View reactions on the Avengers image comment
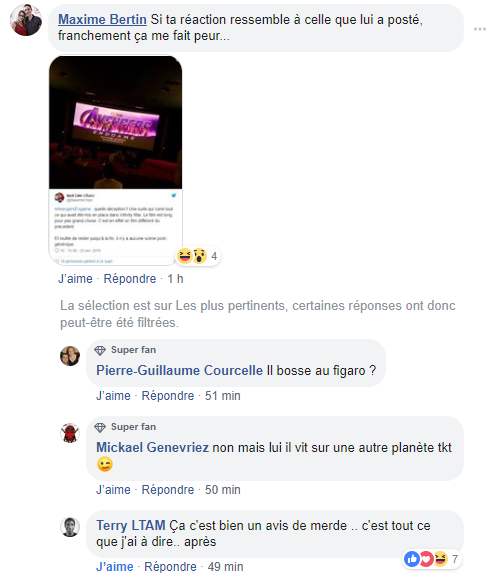 click(197, 256)
